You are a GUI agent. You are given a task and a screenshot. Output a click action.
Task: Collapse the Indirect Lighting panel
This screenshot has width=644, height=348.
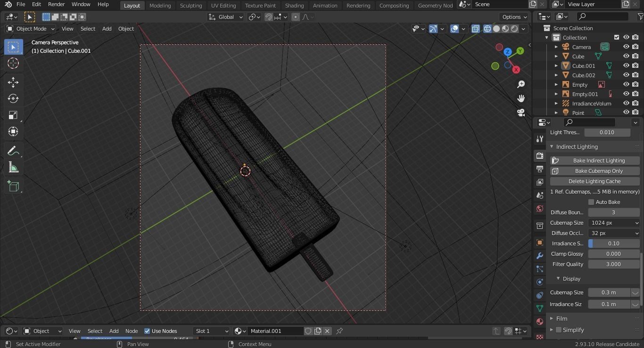tap(552, 147)
